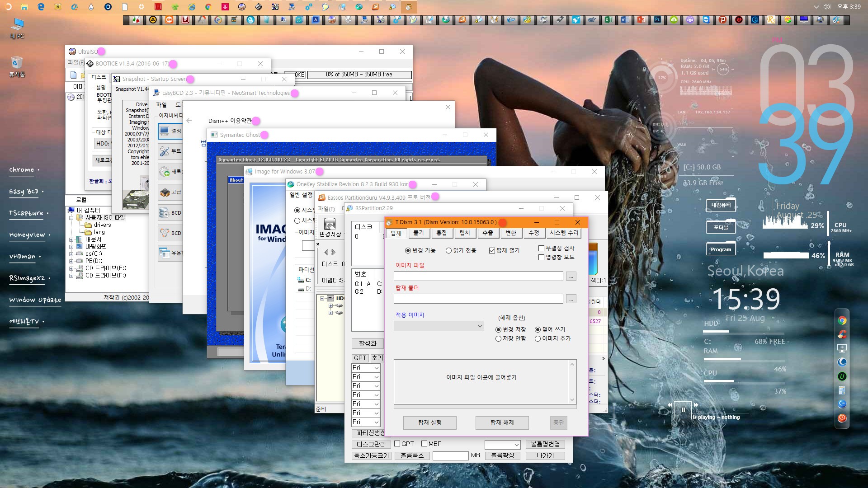Switch to the 추출 tab in T.Dism
This screenshot has height=488, width=868.
[x=488, y=233]
